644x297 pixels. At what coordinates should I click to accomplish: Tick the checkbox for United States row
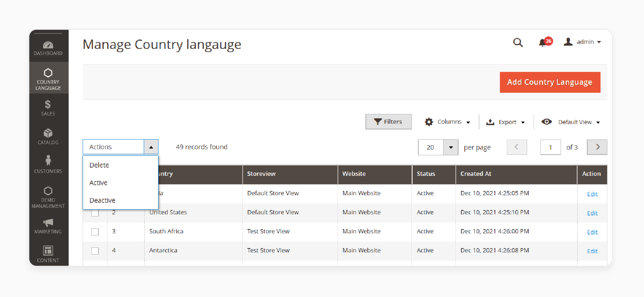pyautogui.click(x=95, y=213)
